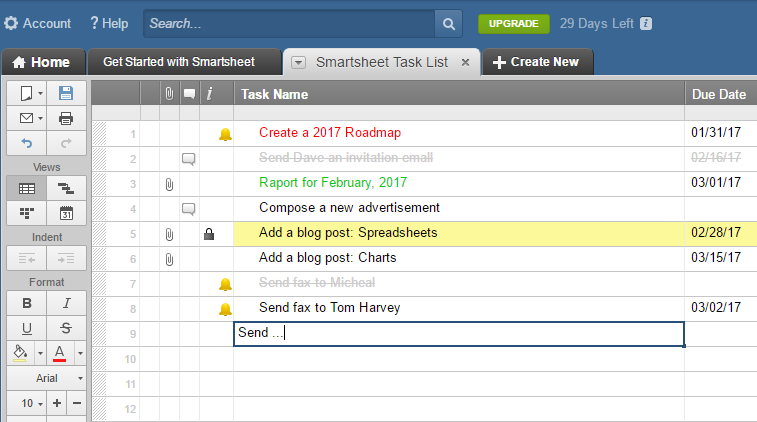
Task: Click the Due Date column header
Action: [721, 94]
